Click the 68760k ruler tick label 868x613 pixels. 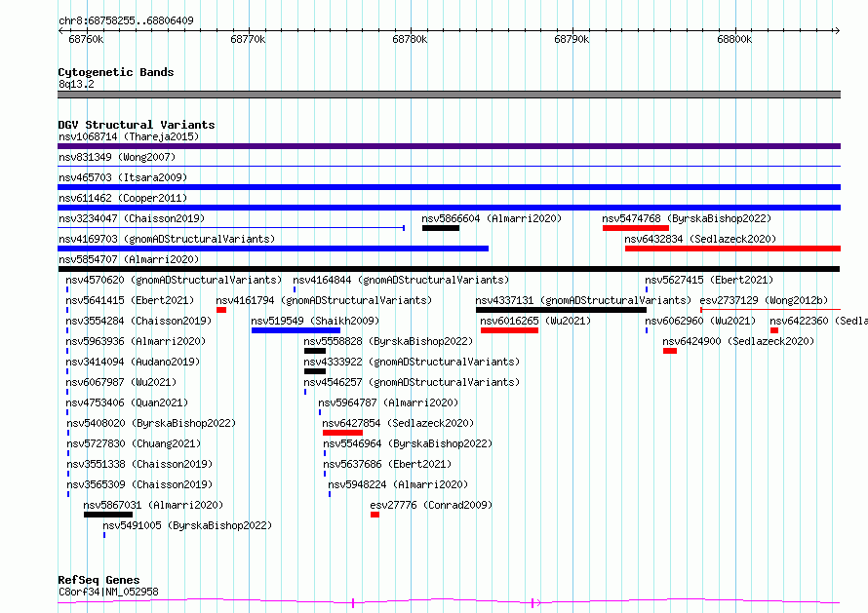pos(86,39)
